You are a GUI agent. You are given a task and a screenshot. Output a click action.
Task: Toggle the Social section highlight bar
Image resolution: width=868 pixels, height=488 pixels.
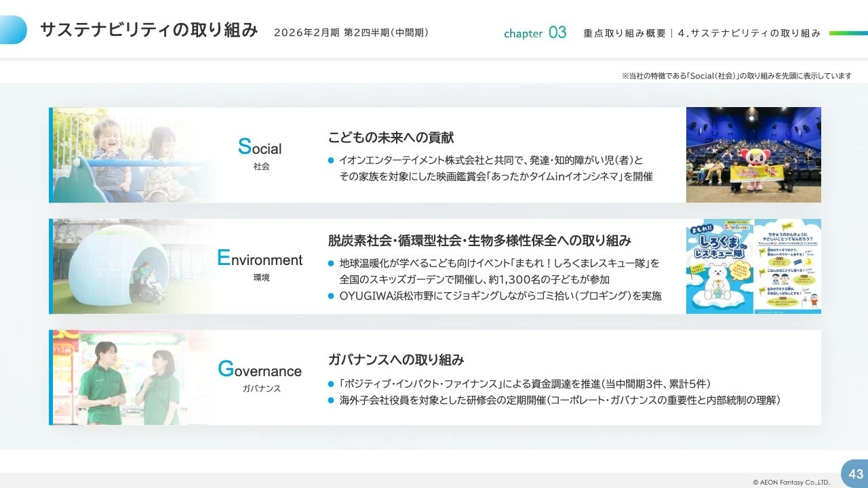coord(50,155)
